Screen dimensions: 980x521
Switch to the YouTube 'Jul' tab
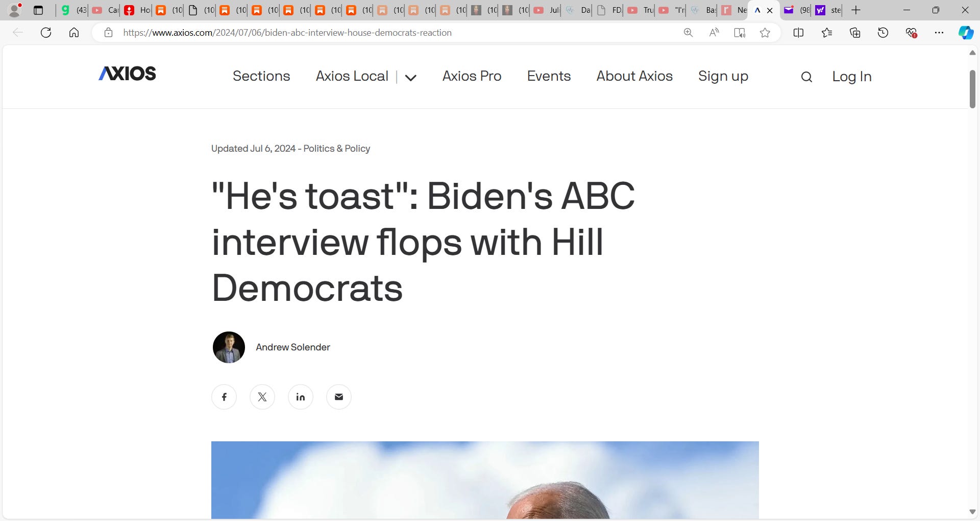(x=546, y=10)
